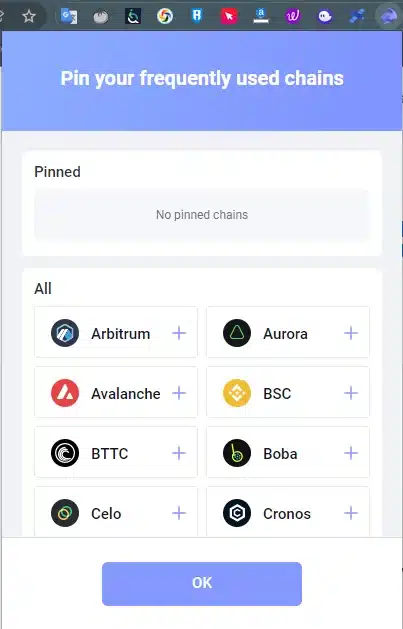Select the Aurora chain name

286,334
